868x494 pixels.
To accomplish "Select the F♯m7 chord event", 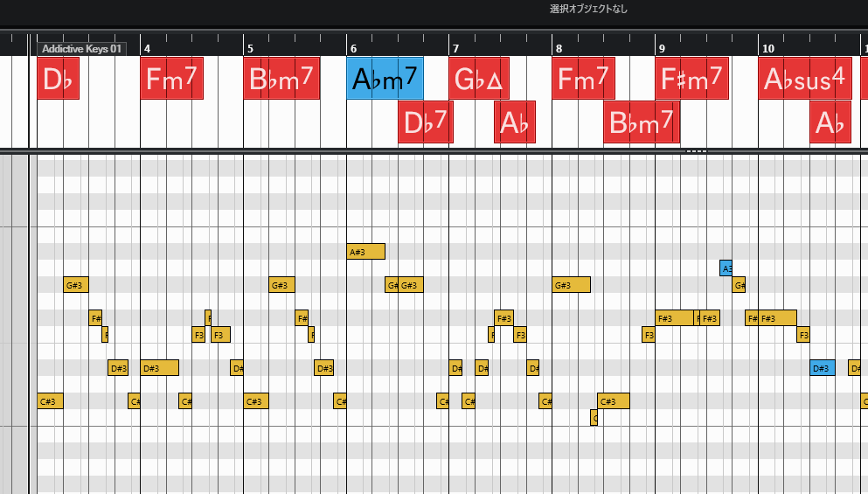I will pos(691,79).
